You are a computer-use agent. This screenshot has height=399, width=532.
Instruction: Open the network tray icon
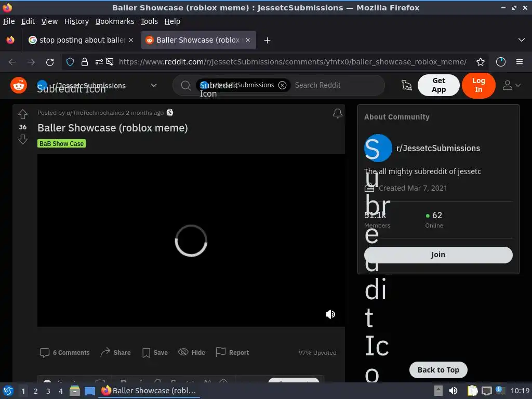pyautogui.click(x=486, y=391)
